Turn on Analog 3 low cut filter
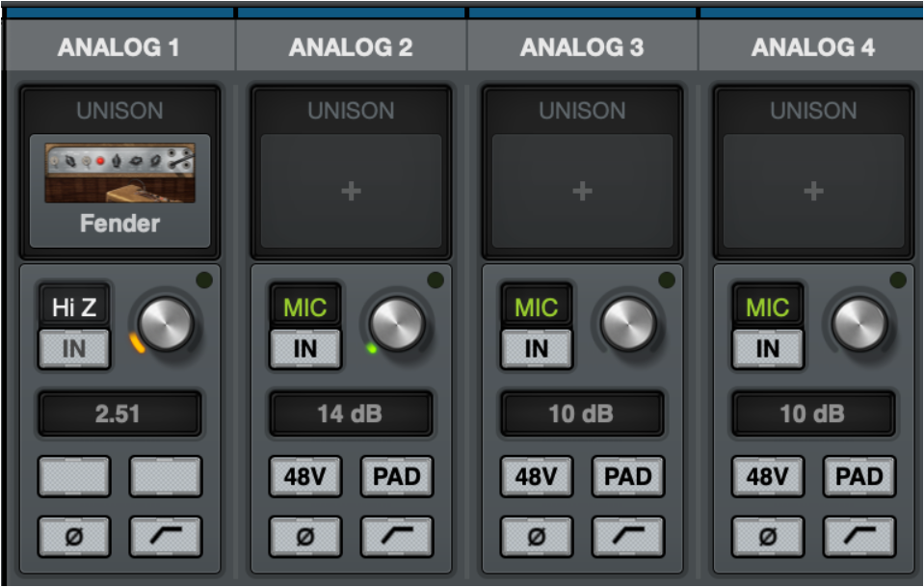The image size is (924, 587). point(628,536)
